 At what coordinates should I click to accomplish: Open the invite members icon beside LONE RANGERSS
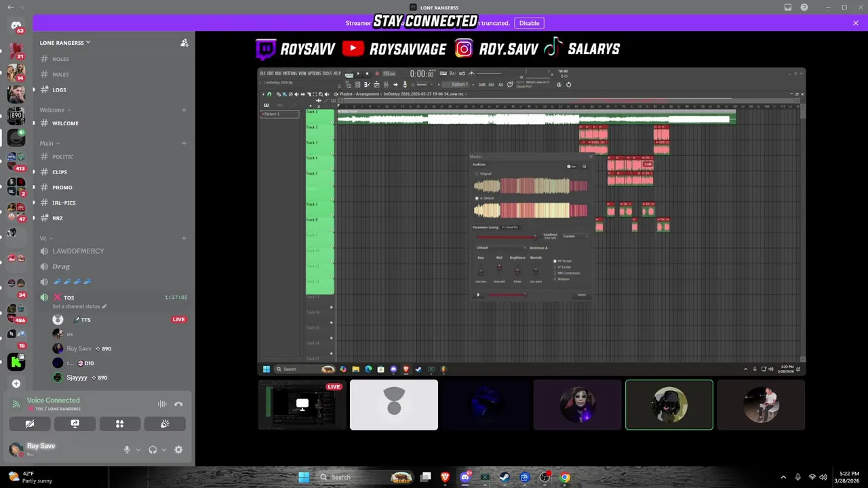coord(184,43)
